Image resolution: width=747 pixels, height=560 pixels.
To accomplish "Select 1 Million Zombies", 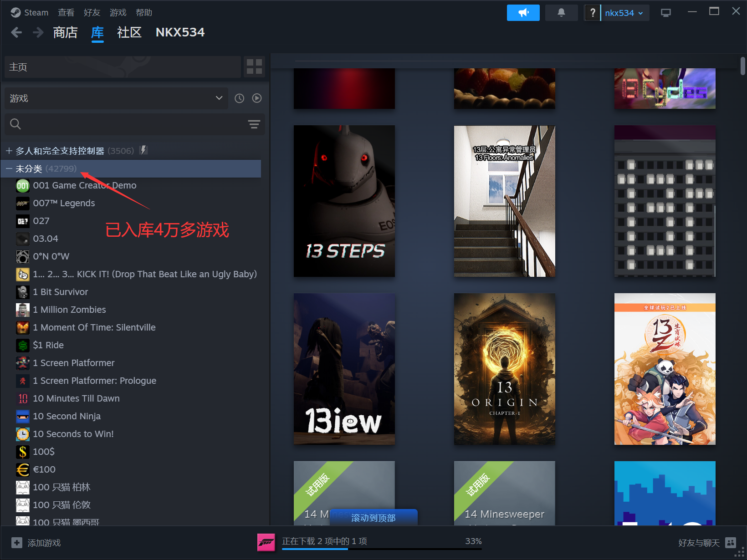I will click(69, 310).
